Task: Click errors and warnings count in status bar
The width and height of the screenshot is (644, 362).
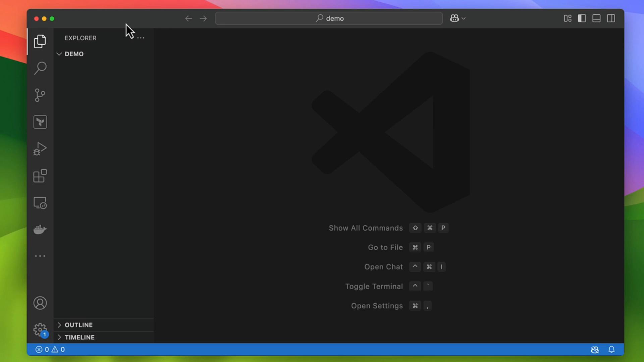Action: (50, 350)
